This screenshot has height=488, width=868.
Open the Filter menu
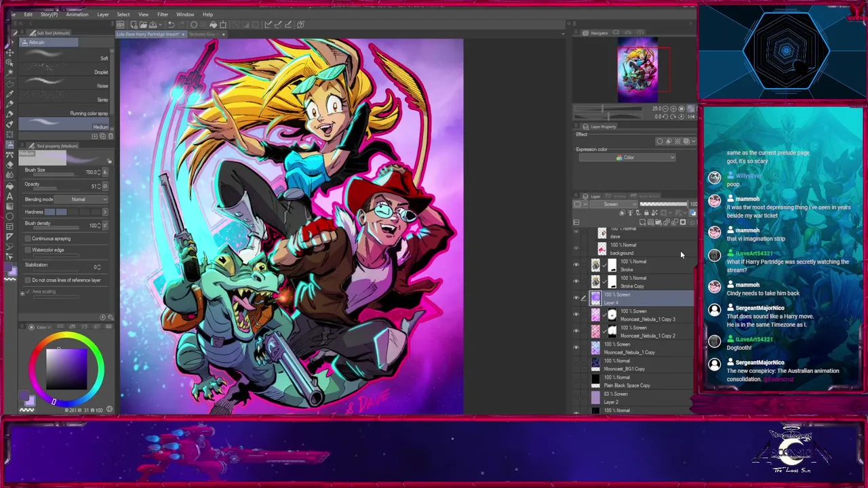click(x=163, y=14)
